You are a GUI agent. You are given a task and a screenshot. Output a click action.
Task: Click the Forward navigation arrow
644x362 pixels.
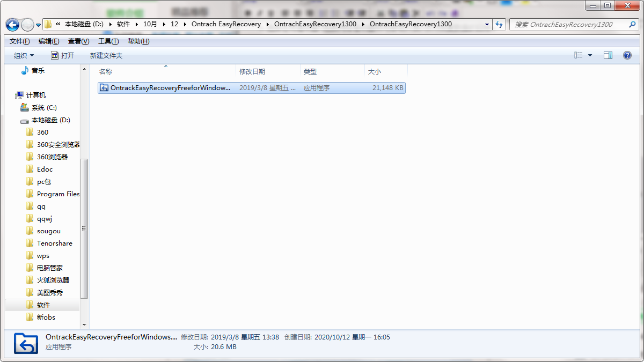click(x=27, y=25)
